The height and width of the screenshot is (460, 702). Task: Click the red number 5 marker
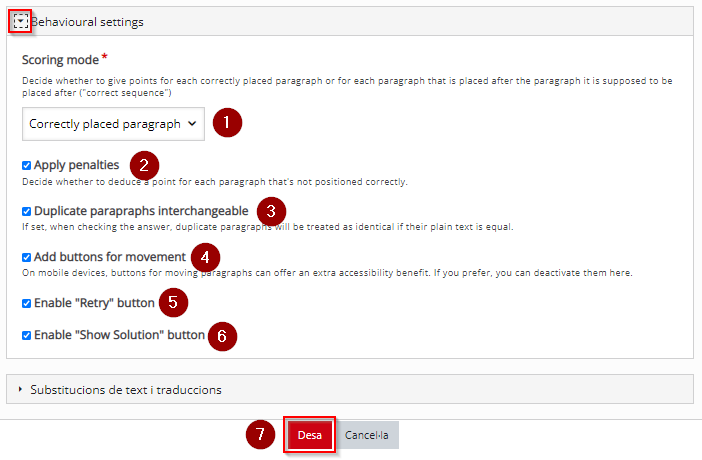(x=173, y=302)
